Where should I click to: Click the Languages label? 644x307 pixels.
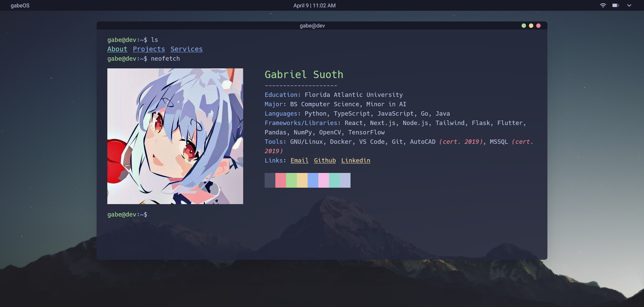pyautogui.click(x=281, y=114)
